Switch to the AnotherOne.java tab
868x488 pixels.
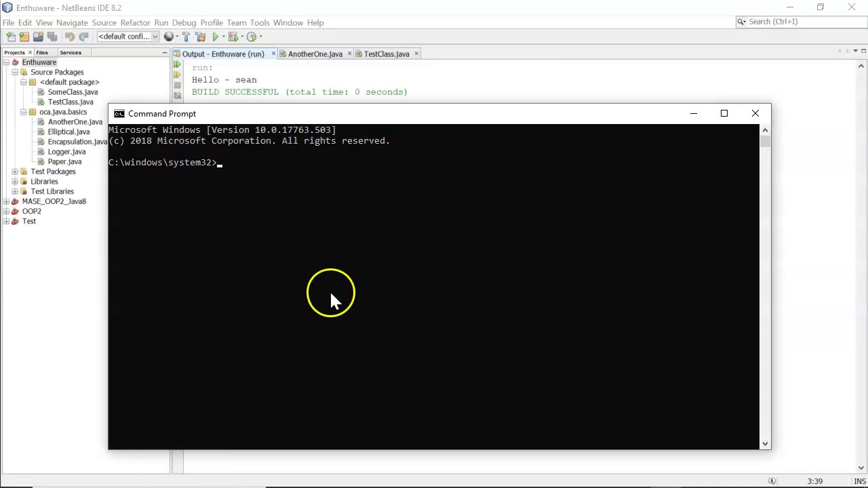pyautogui.click(x=315, y=54)
